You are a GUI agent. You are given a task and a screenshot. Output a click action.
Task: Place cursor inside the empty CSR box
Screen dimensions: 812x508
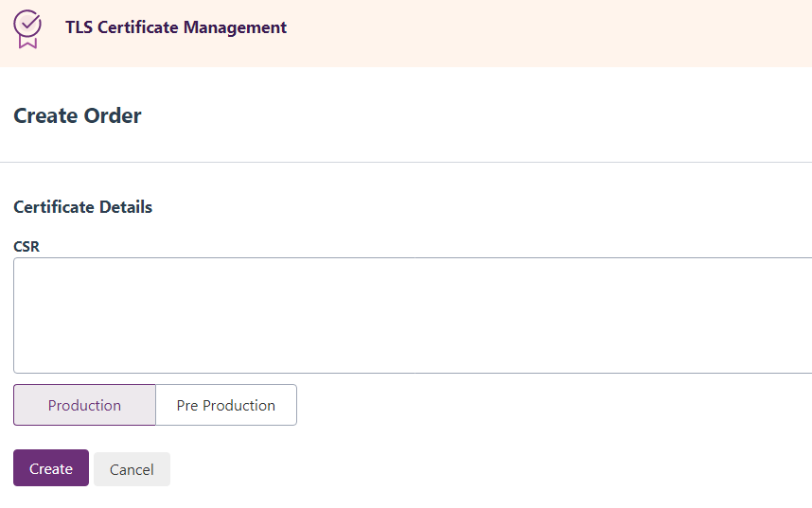[413, 315]
